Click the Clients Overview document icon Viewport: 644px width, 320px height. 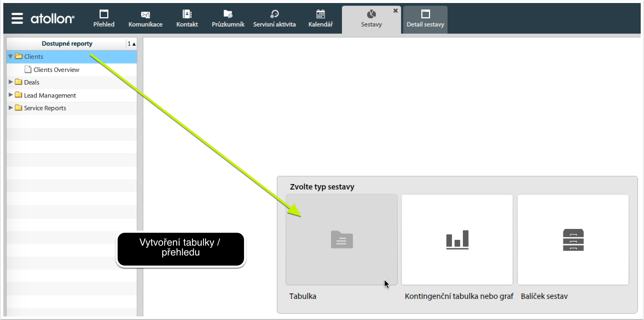(x=28, y=69)
